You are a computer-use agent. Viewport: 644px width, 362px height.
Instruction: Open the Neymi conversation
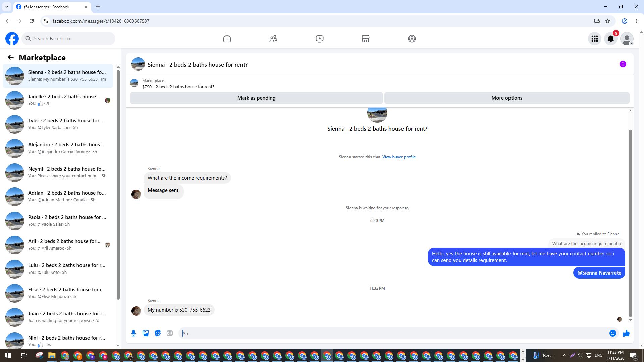coord(58,173)
